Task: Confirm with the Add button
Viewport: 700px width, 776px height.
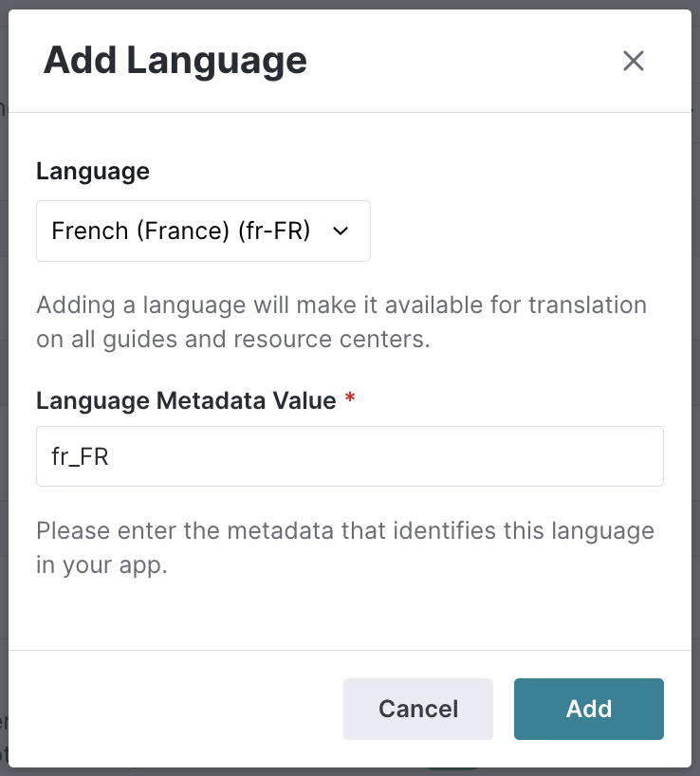Action: [589, 709]
